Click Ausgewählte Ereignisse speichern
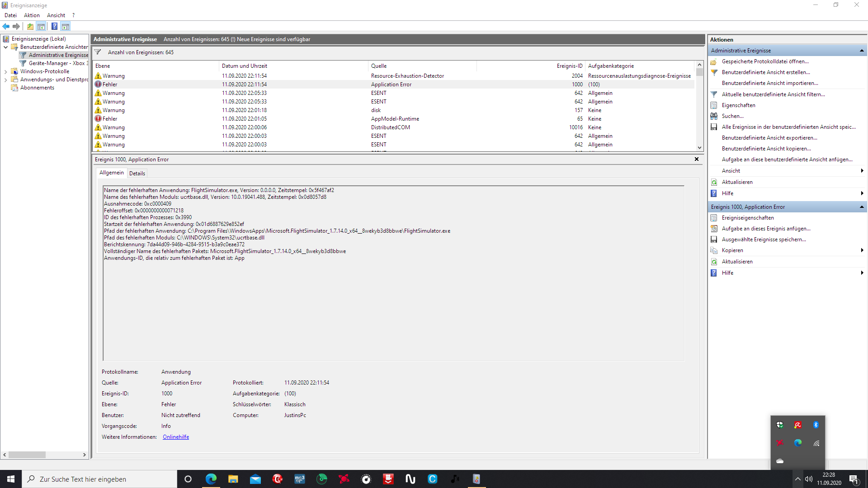This screenshot has width=868, height=488. point(764,239)
